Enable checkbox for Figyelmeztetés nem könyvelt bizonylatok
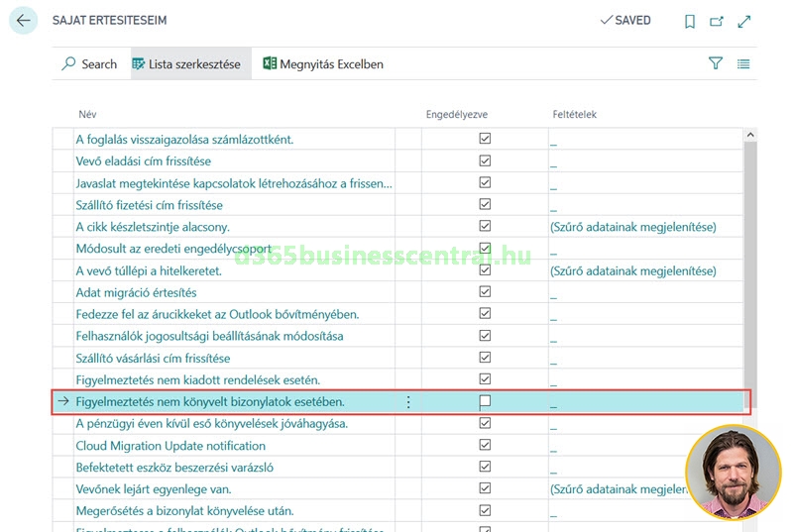The height and width of the screenshot is (532, 793). click(485, 402)
